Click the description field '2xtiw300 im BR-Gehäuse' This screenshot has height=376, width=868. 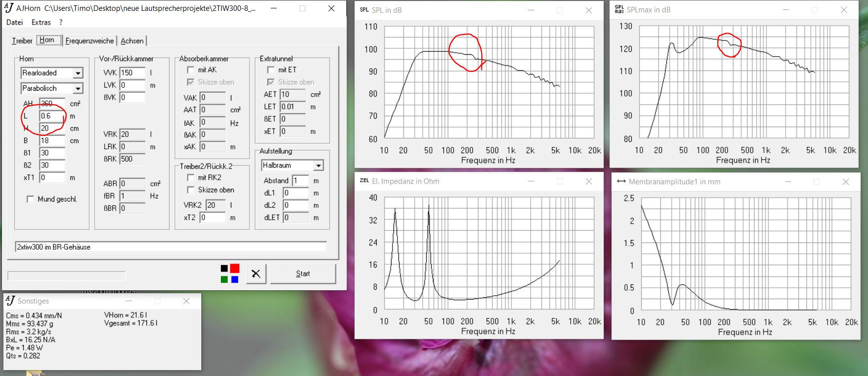[x=171, y=247]
